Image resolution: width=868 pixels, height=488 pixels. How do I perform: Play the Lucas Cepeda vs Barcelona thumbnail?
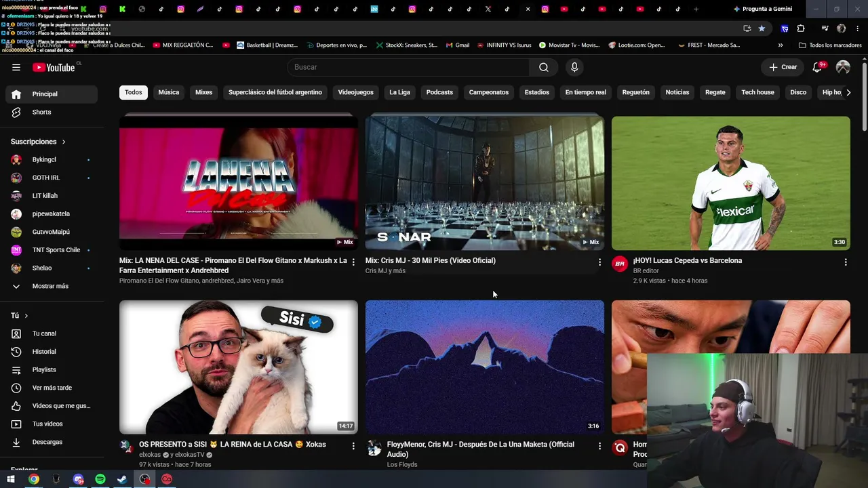(731, 183)
